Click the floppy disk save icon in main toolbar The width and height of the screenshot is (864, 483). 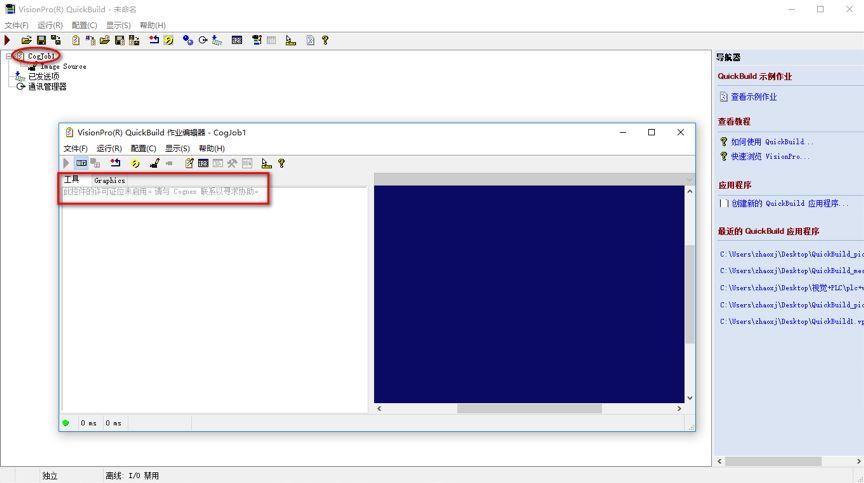(41, 40)
